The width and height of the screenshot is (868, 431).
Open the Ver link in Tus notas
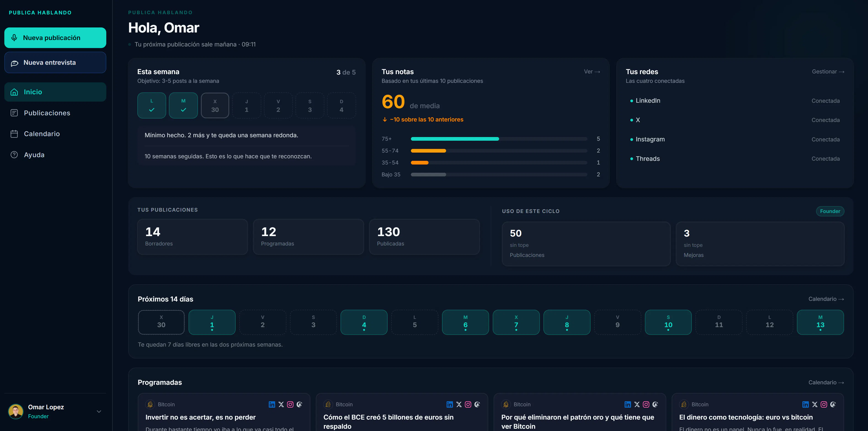point(592,72)
